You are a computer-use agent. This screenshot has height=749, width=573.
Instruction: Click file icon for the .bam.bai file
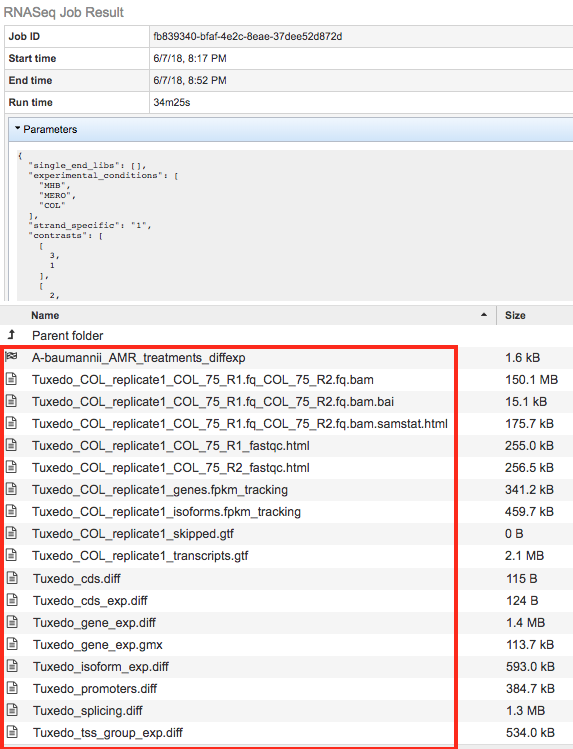coord(11,401)
